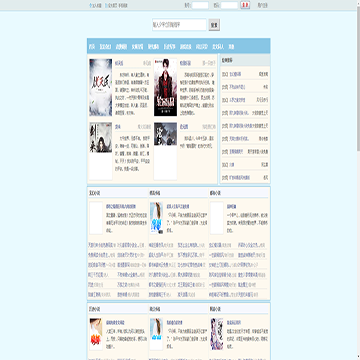Select the last item in blue navigation bar
This screenshot has width=360, height=360.
point(231,47)
